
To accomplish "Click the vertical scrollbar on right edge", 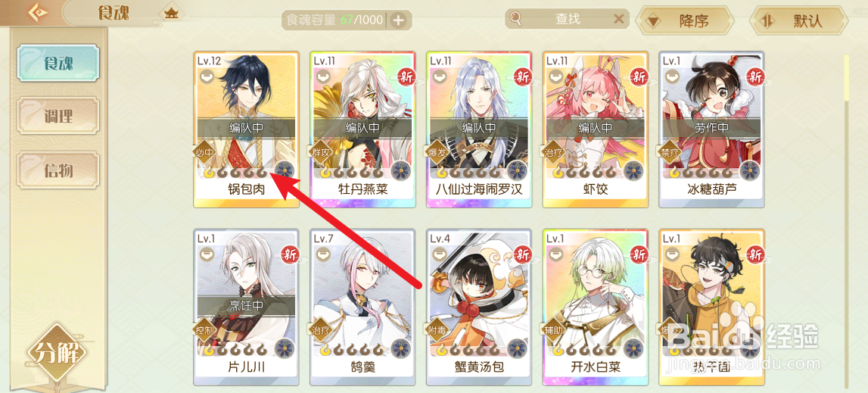I will click(846, 220).
